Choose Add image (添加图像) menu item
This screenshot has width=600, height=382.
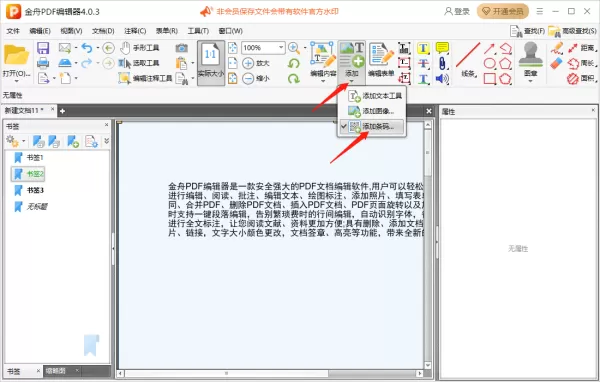[372, 111]
